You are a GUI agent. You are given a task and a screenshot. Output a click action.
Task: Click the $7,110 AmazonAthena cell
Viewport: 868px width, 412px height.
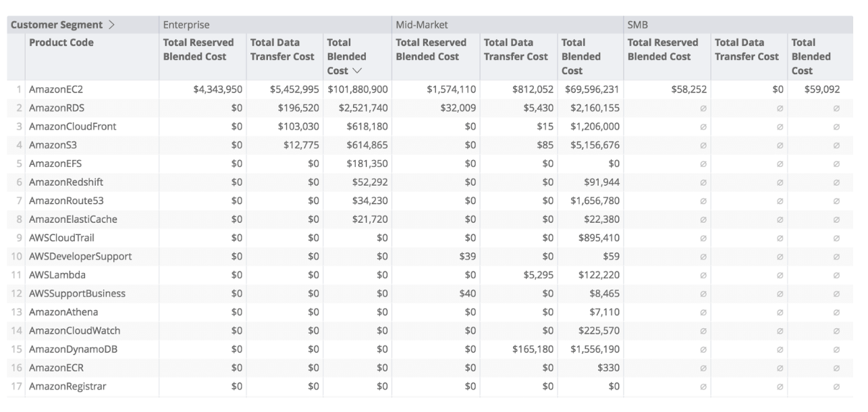click(605, 312)
